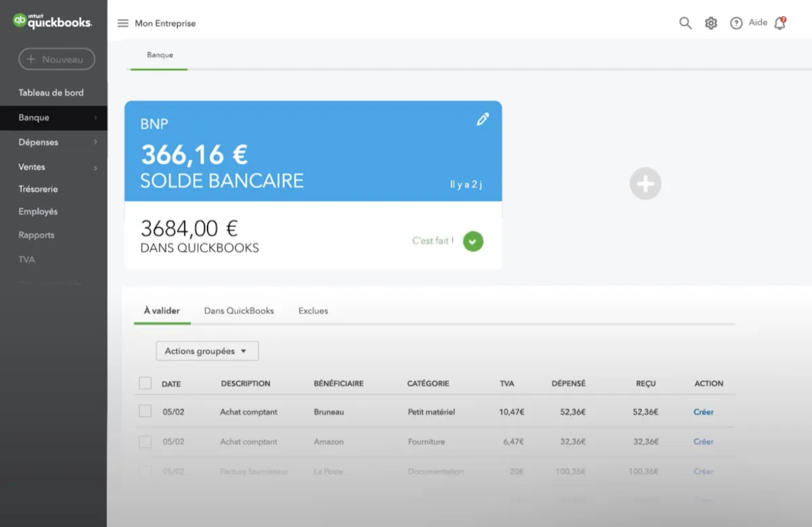Screen dimensions: 812x527
Task: Expand Banque submenu chevron
Action: coord(95,118)
